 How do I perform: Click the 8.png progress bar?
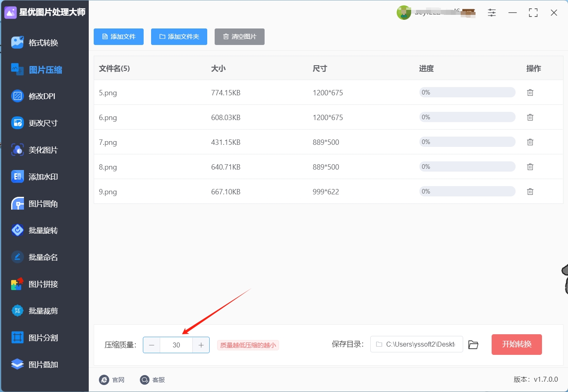click(467, 167)
